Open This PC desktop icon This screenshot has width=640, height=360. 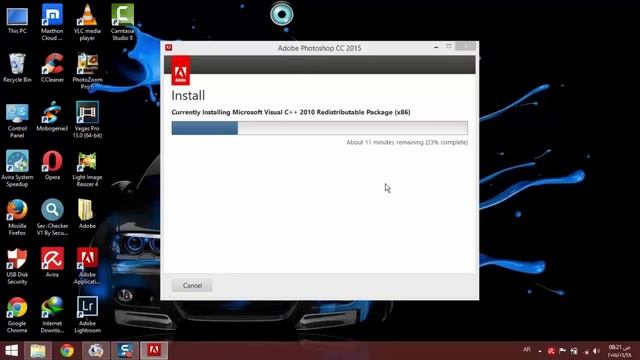pyautogui.click(x=17, y=20)
